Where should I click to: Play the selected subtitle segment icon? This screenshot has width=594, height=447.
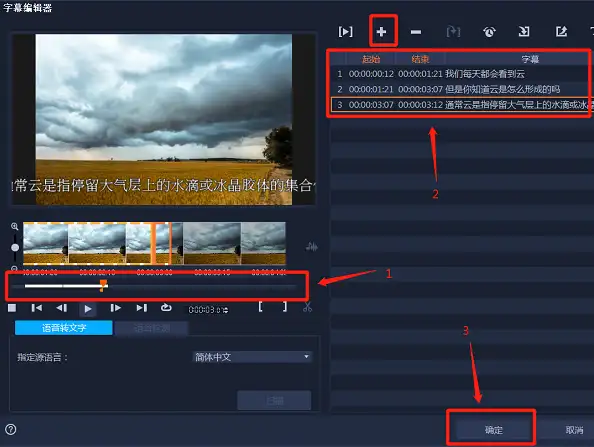(345, 32)
